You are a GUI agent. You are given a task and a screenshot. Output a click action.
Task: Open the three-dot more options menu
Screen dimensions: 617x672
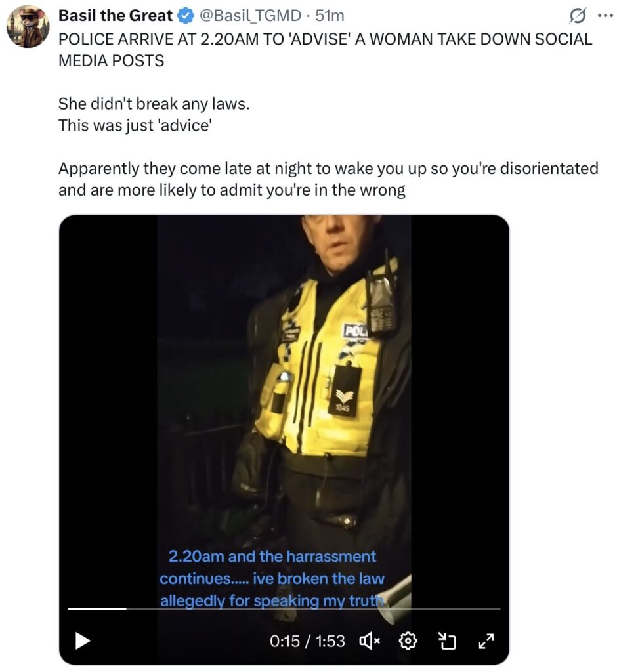605,16
